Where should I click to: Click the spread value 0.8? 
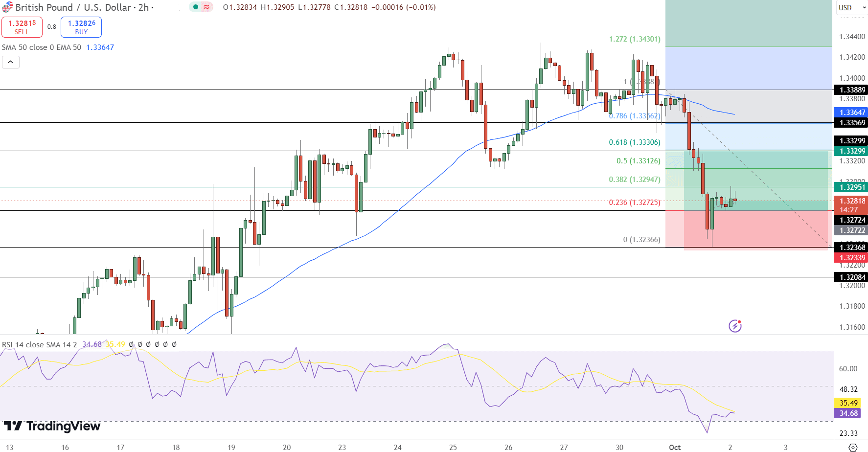coord(52,27)
